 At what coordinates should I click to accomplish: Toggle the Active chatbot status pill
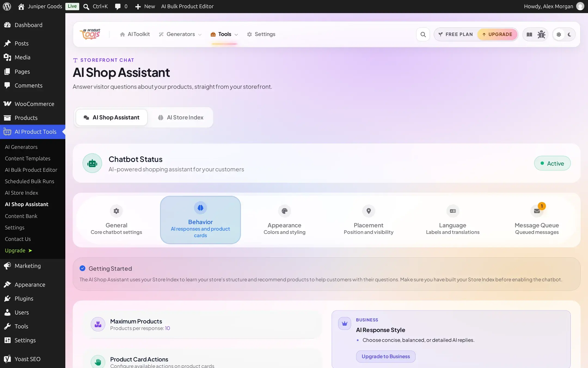(552, 163)
